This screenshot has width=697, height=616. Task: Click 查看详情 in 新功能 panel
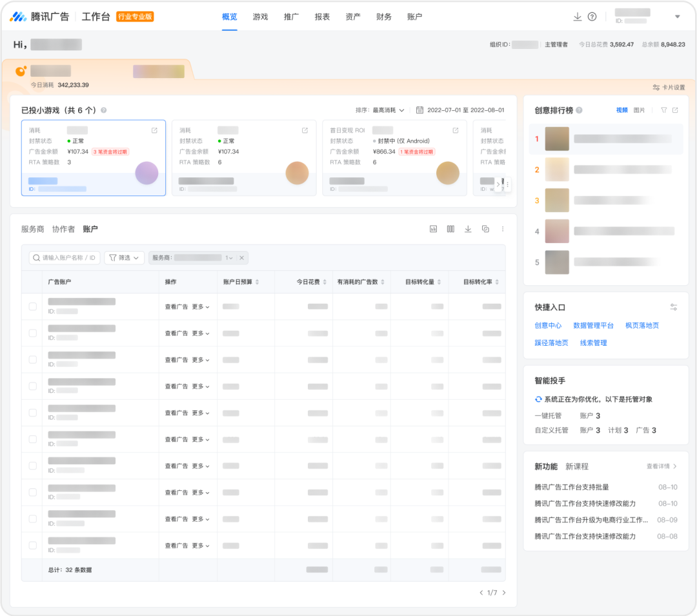pos(662,466)
